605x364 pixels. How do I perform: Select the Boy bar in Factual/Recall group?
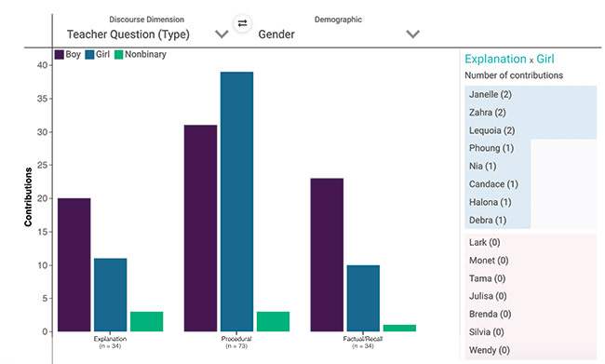pyautogui.click(x=327, y=255)
